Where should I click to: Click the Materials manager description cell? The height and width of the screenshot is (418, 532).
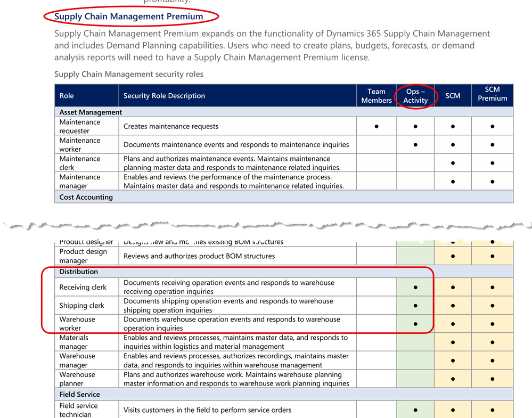coord(238,342)
